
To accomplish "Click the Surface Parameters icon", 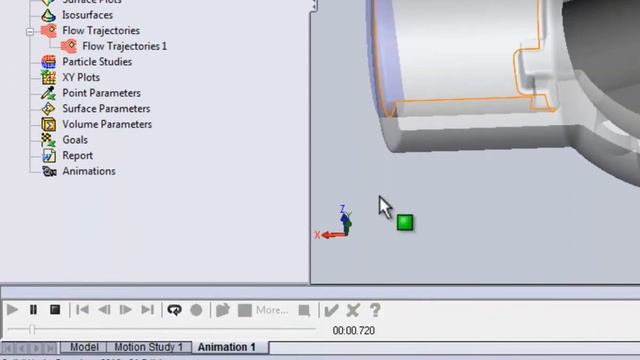I will 48,109.
